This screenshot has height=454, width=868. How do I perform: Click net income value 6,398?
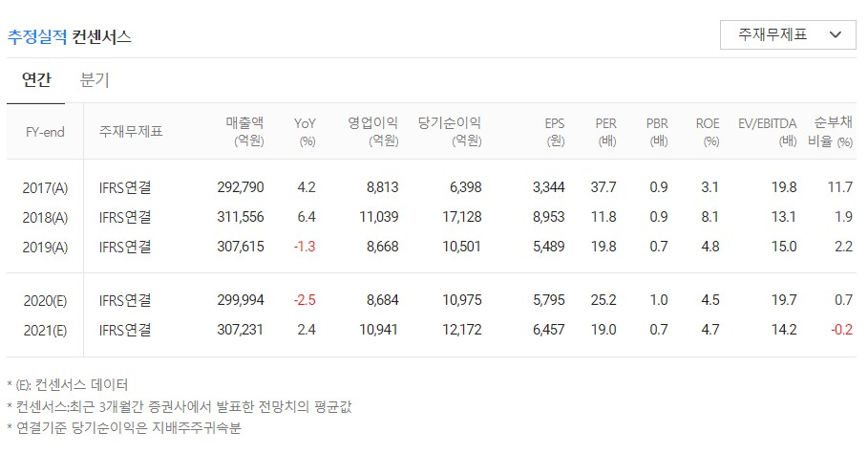click(466, 187)
